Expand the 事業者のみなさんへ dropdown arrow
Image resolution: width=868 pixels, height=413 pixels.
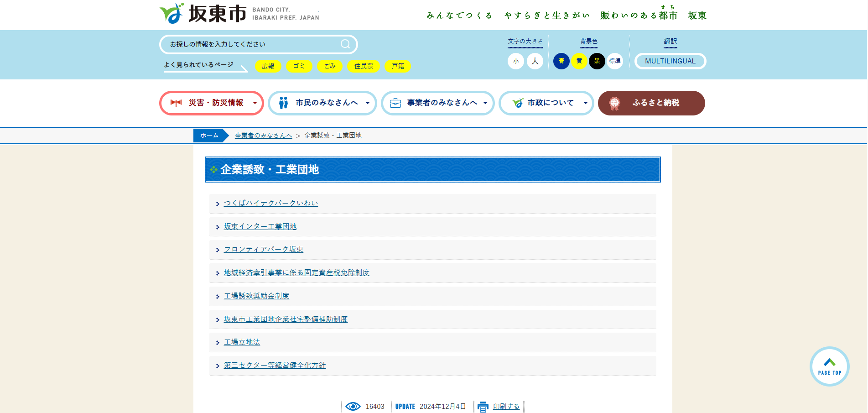tap(485, 103)
